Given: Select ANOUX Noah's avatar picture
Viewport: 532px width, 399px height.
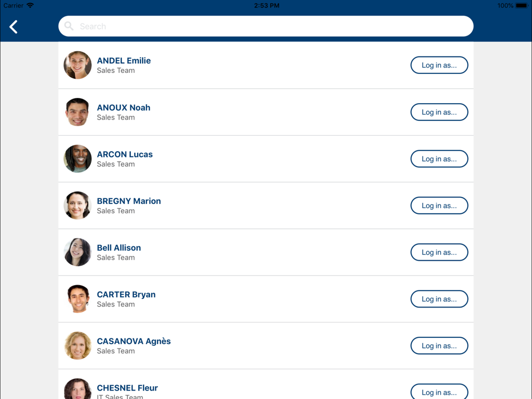Looking at the screenshot, I should tap(77, 112).
